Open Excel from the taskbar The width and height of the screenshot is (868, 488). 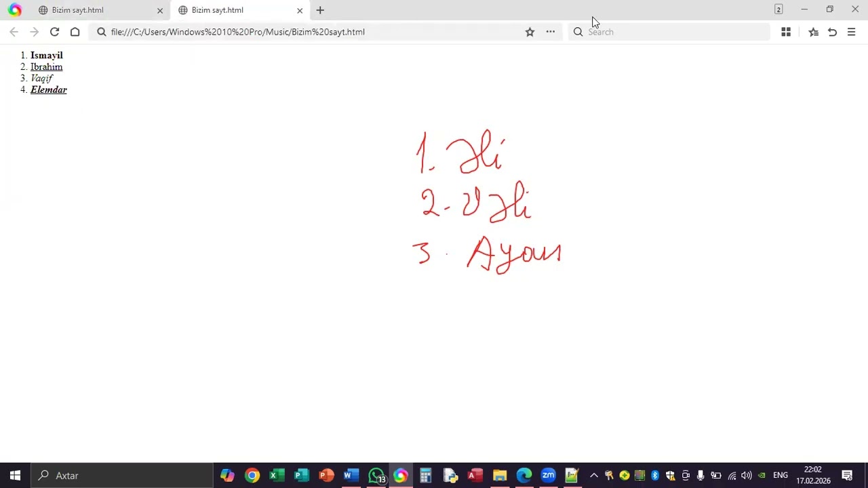click(277, 476)
